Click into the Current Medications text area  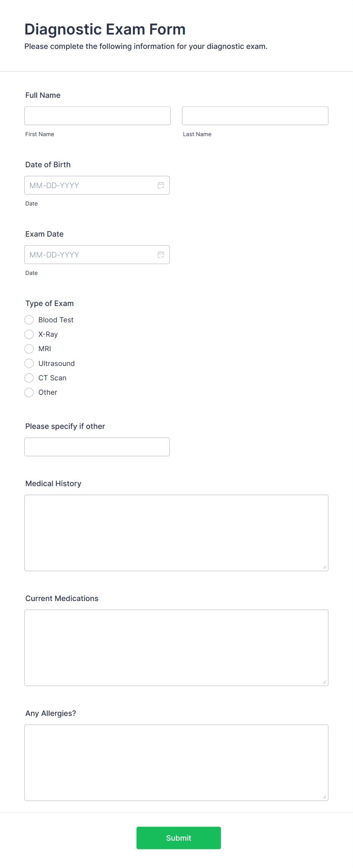coord(176,648)
